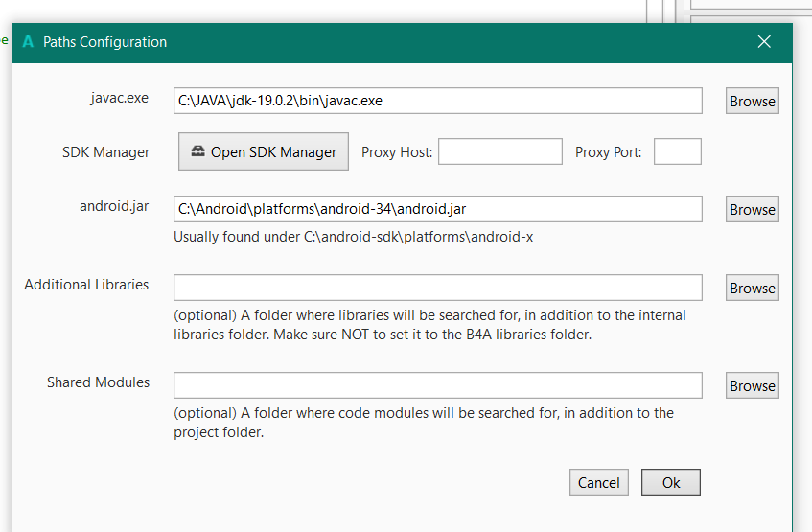
Task: Click the javac.exe path field
Action: point(437,101)
